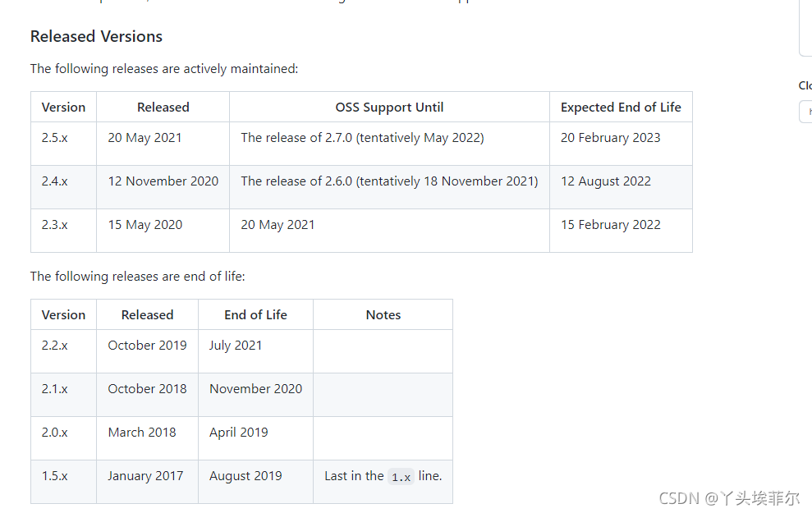This screenshot has width=812, height=513.
Task: Click the Expected End of Life header
Action: (621, 108)
